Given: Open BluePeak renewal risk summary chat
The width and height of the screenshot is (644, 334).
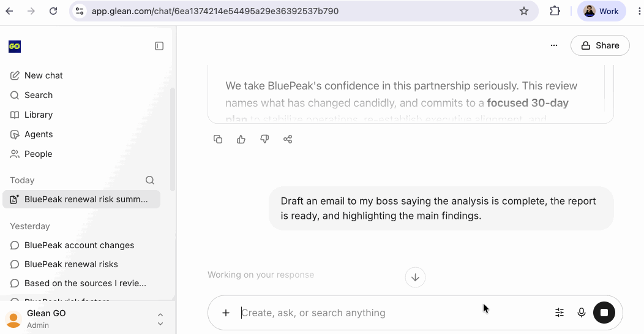Looking at the screenshot, I should point(81,200).
